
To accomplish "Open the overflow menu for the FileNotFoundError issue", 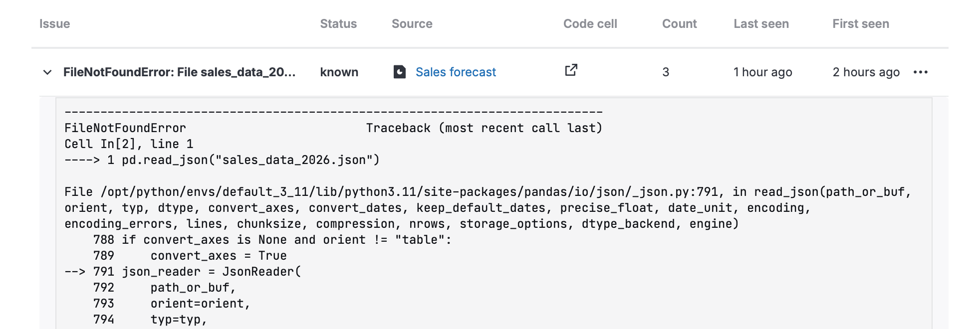I will [921, 72].
